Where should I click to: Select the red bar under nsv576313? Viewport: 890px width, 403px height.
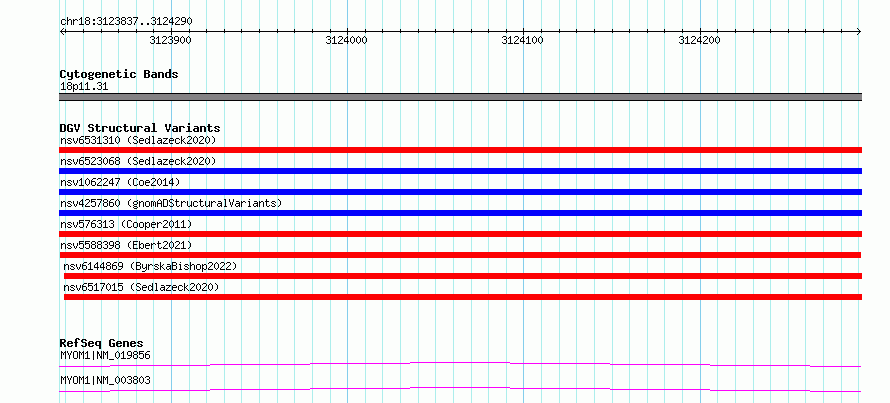point(460,234)
